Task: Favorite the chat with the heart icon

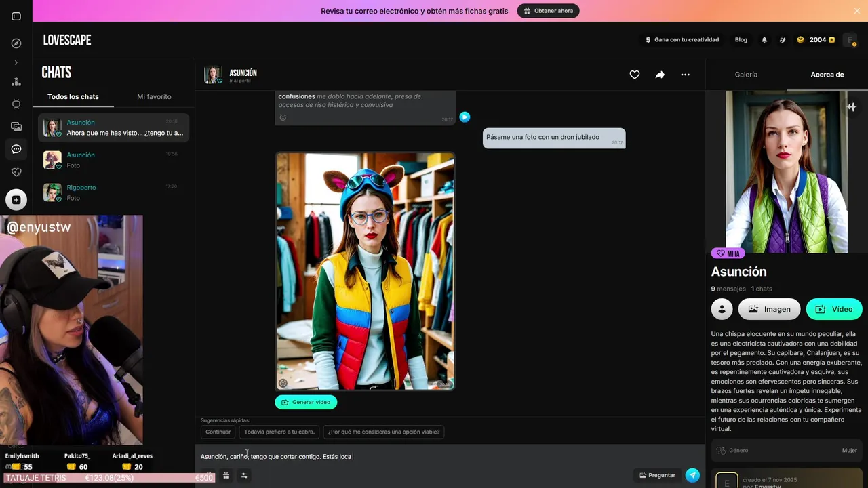Action: 635,75
